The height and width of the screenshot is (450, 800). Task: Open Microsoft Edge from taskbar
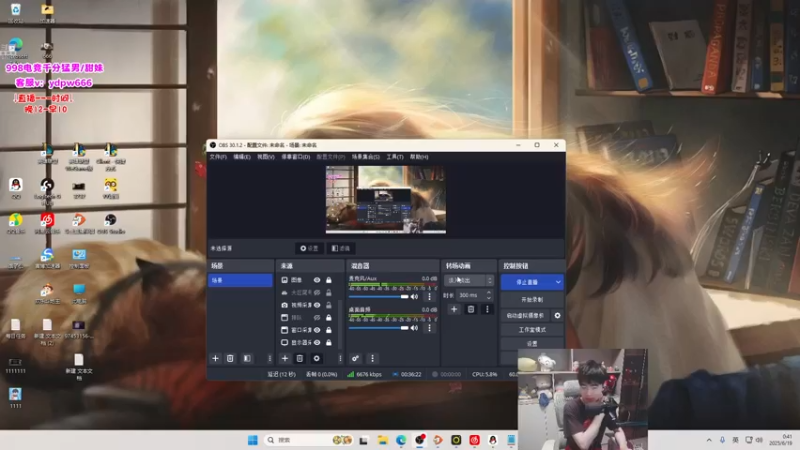(401, 440)
